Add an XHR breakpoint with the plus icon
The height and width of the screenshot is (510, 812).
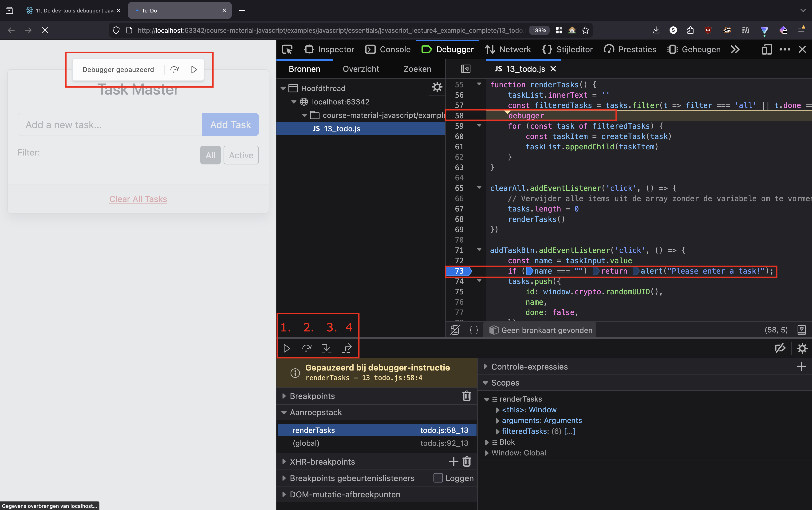pyautogui.click(x=453, y=462)
